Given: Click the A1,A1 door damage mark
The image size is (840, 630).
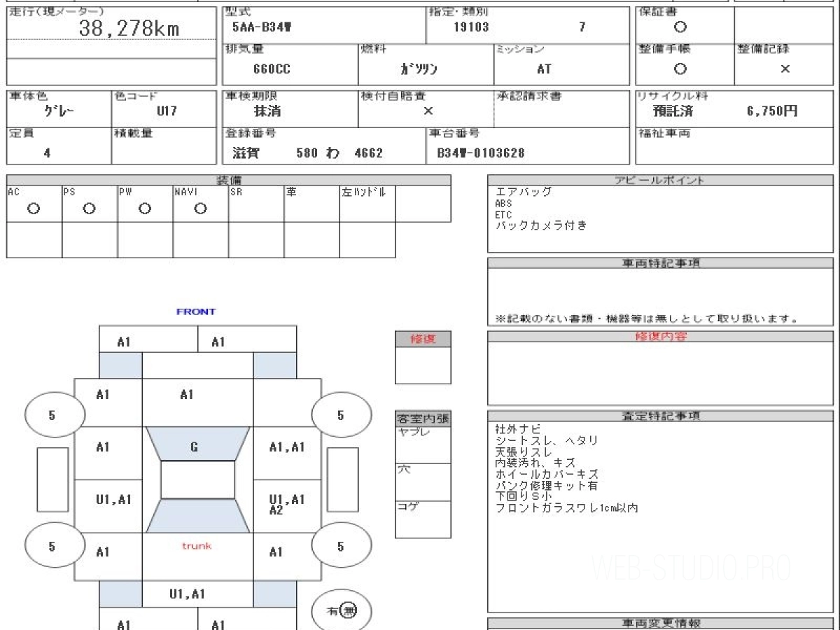Looking at the screenshot, I should (x=287, y=447).
